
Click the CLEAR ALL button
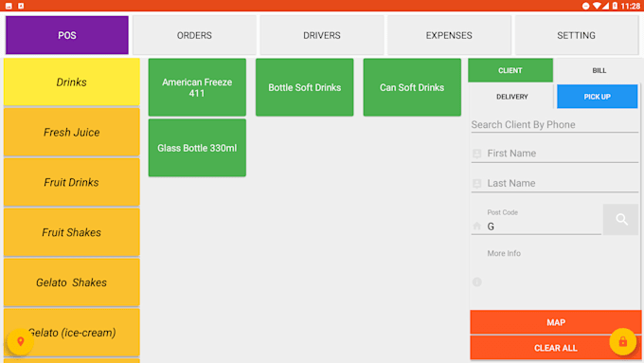coord(556,348)
